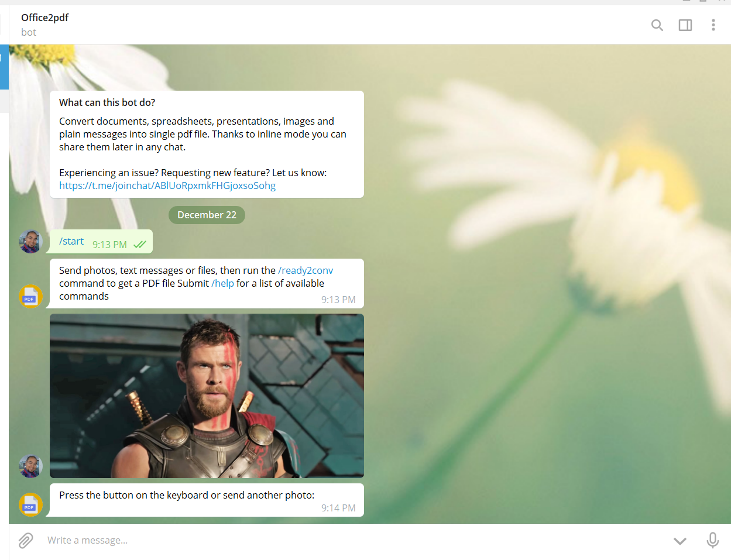The width and height of the screenshot is (731, 560).
Task: Start voice recording with microphone icon
Action: 712,540
